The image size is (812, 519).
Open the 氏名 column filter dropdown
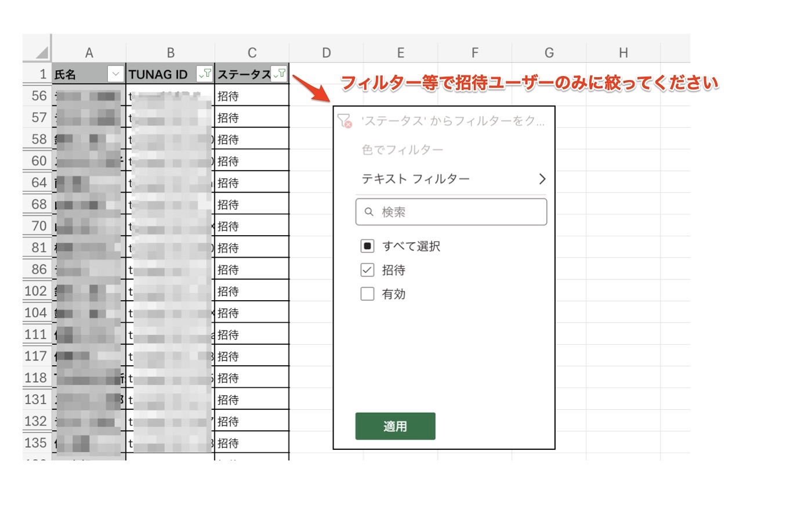(x=115, y=74)
